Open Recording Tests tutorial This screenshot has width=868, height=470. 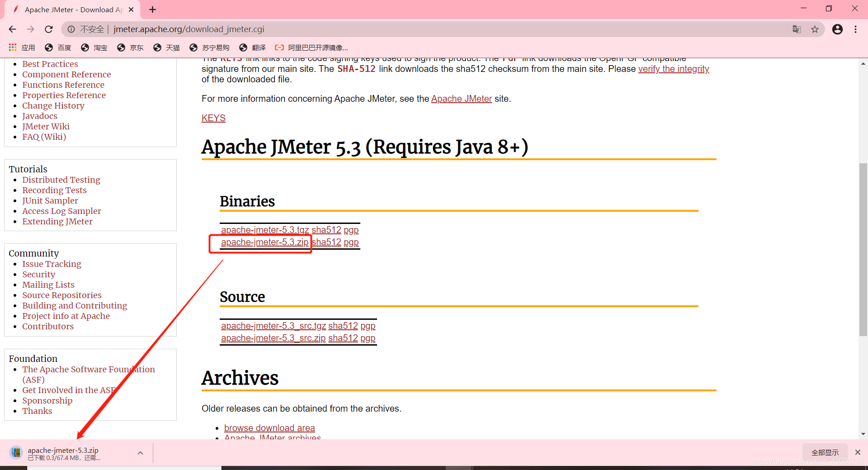click(55, 190)
